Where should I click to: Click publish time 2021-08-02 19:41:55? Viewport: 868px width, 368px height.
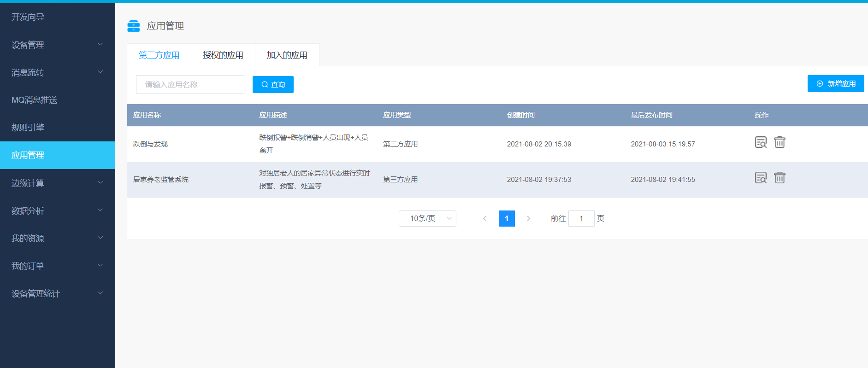coord(663,180)
